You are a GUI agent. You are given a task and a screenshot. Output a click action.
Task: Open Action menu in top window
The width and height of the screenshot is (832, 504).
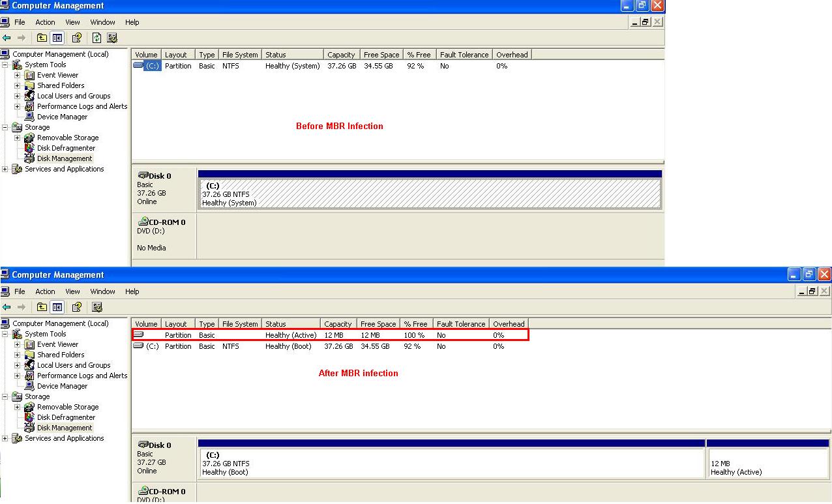tap(45, 22)
